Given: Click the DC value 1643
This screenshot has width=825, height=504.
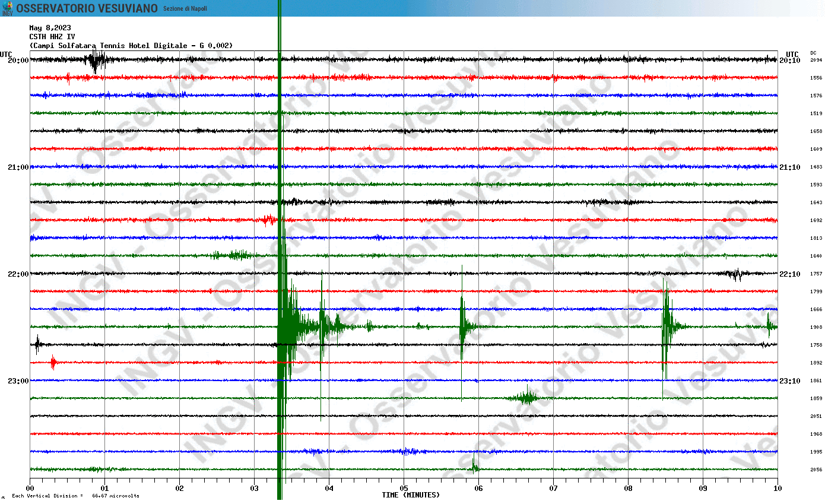Looking at the screenshot, I should [x=816, y=202].
